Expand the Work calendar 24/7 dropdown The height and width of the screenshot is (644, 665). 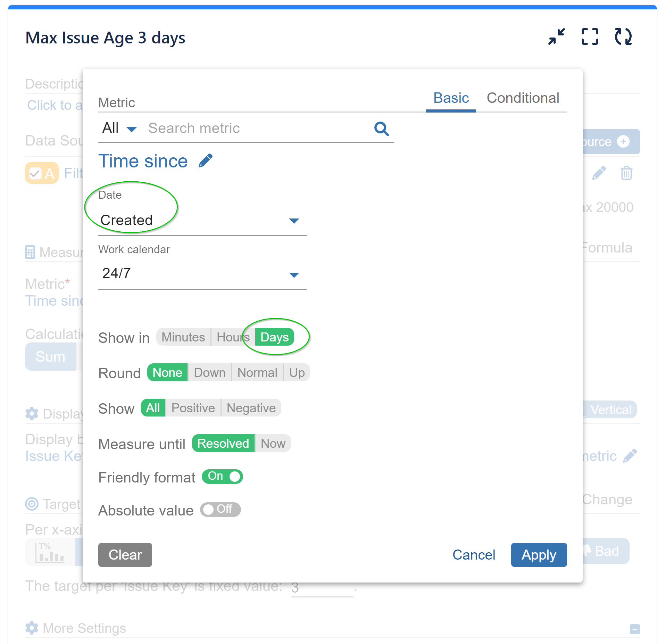click(x=202, y=274)
